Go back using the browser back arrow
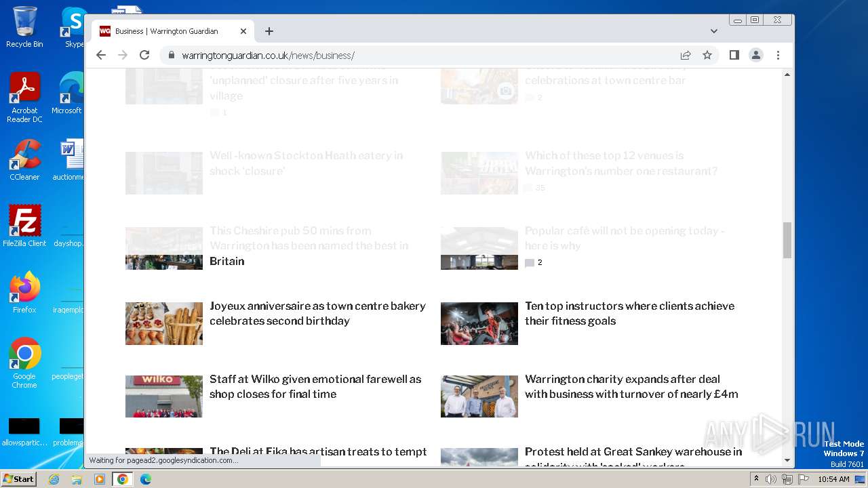868x488 pixels. click(101, 56)
